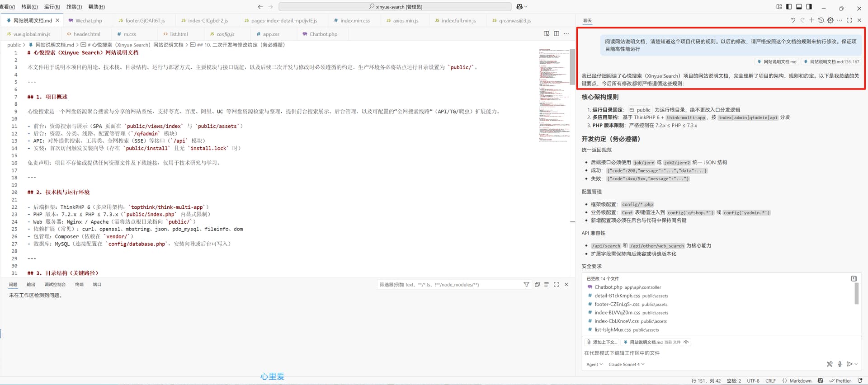
Task: Go back with the navigation arrow
Action: tap(260, 7)
